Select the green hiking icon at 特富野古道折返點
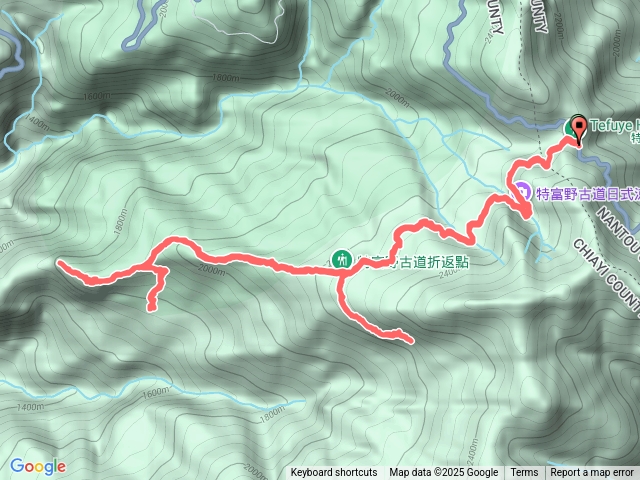The image size is (640, 480). (x=342, y=259)
